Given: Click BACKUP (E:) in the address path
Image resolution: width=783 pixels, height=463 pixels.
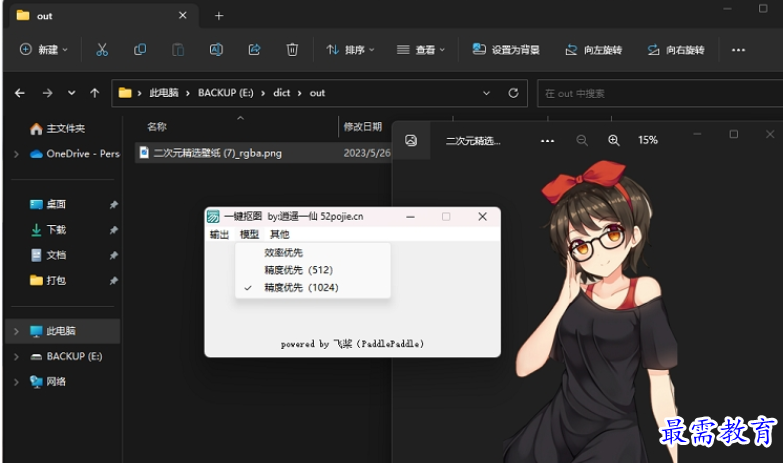Looking at the screenshot, I should 226,93.
